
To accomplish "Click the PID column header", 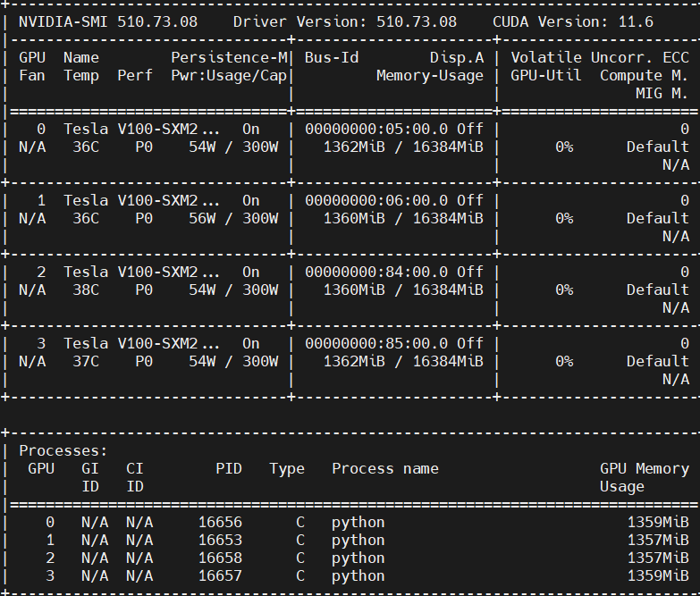I will point(229,468).
